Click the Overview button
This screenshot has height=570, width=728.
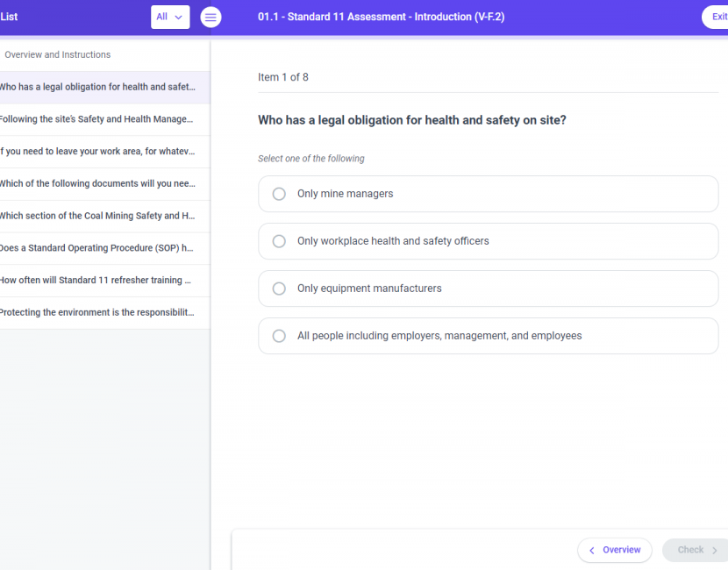615,551
